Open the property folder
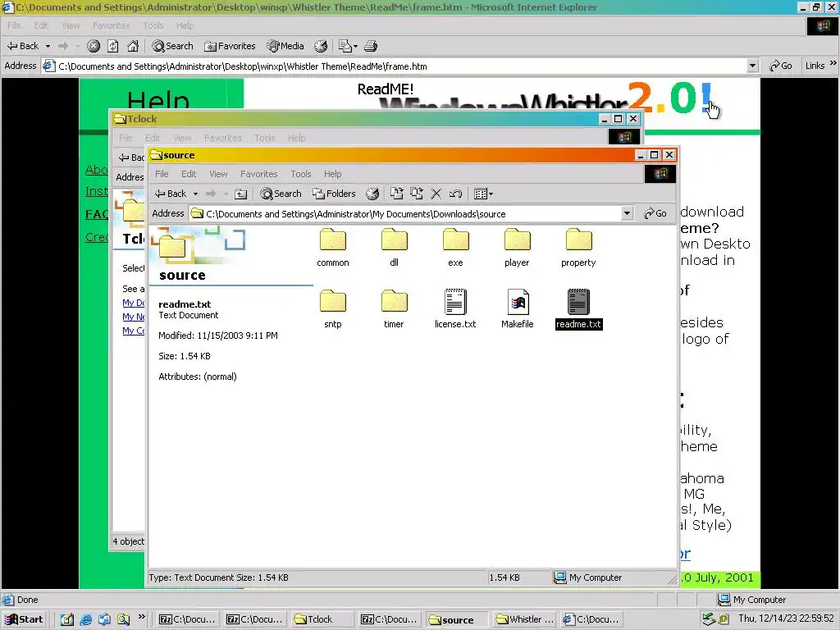840x630 pixels. [578, 247]
